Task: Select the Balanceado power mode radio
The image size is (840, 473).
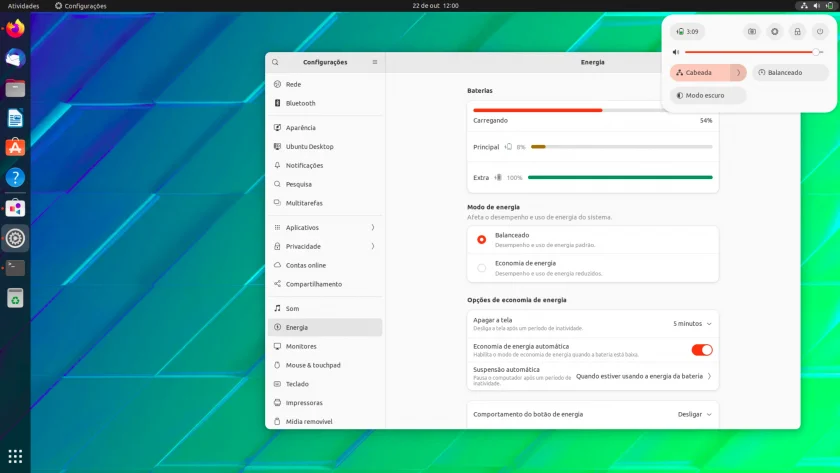Action: coord(482,239)
